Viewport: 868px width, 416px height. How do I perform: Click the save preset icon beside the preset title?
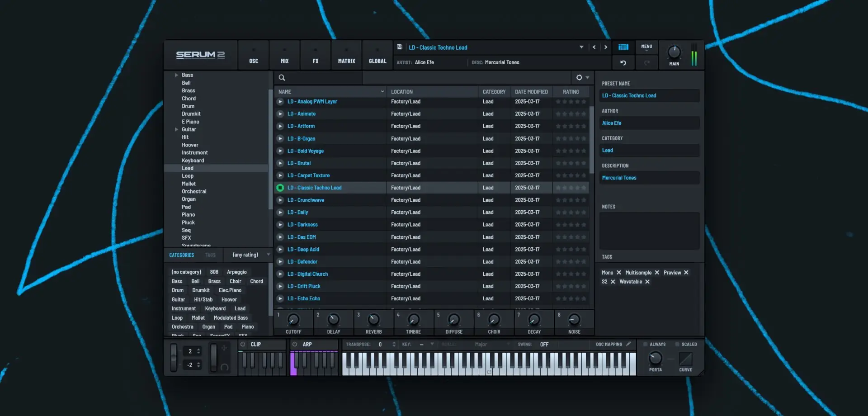(x=400, y=47)
